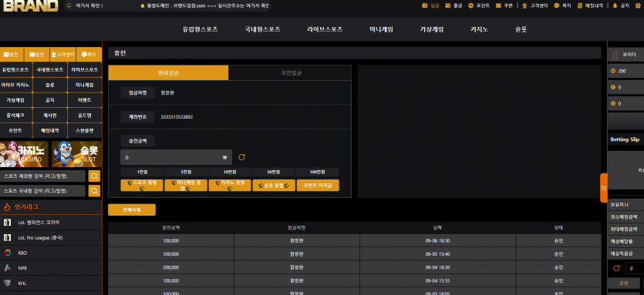Screen dimensions: 644x295
Task: Select the 현금입금 tab
Action: tap(168, 72)
